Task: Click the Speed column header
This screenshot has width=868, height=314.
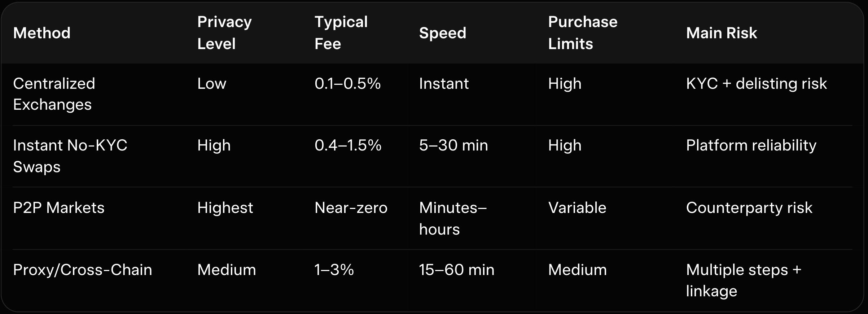Action: [x=443, y=33]
